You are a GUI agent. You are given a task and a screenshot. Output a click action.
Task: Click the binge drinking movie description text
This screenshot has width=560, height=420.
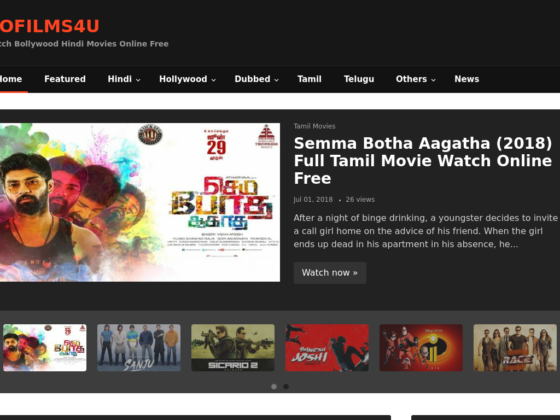click(x=425, y=231)
